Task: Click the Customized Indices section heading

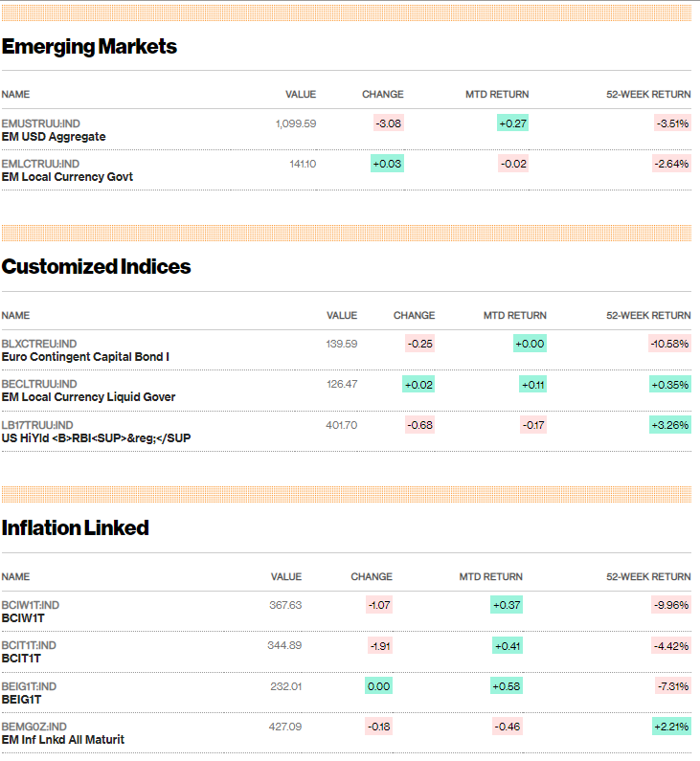Action: point(96,267)
